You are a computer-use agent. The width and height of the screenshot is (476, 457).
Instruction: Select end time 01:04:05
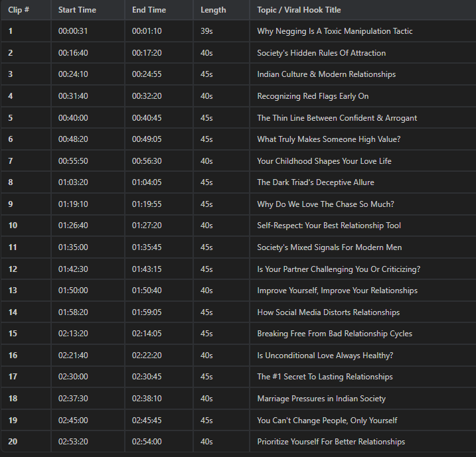[x=147, y=182]
